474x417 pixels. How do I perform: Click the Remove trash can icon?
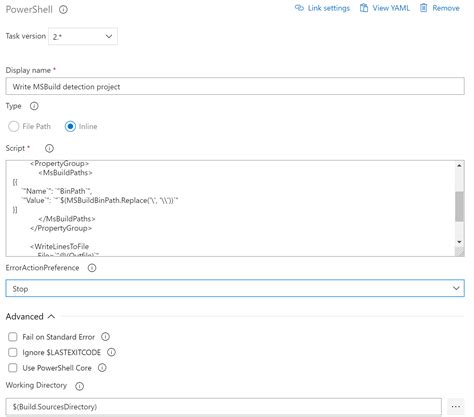click(423, 8)
